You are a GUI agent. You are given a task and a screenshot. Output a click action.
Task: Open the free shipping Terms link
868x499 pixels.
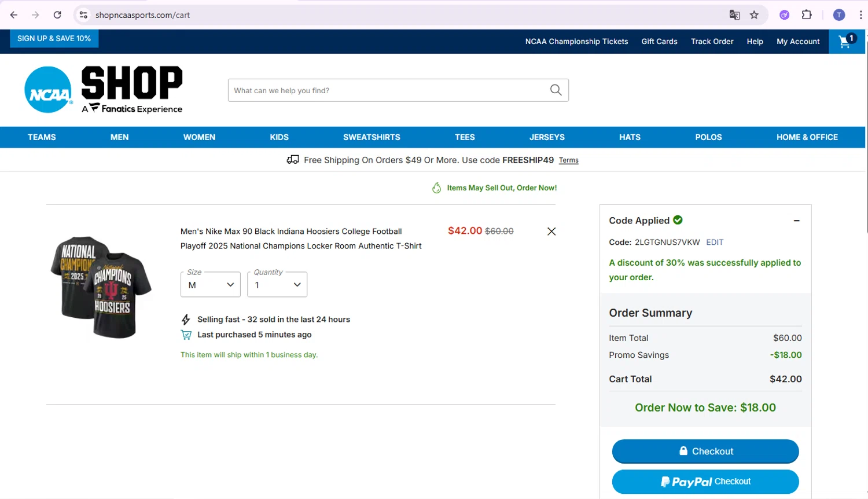pyautogui.click(x=568, y=160)
